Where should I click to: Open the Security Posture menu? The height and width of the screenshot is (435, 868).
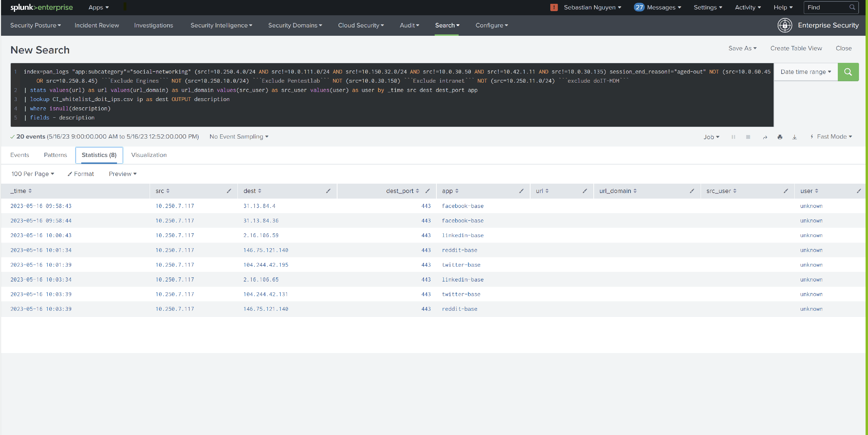(35, 25)
